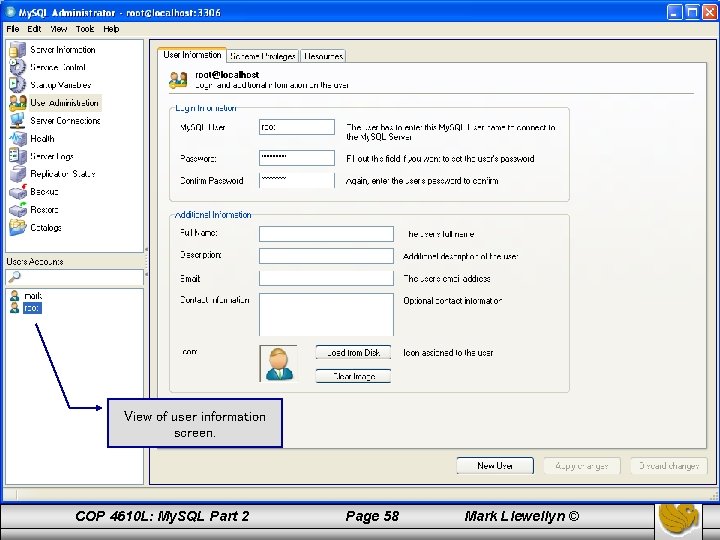720x540 pixels.
Task: Select Server Logs label in sidebar
Action: click(52, 157)
